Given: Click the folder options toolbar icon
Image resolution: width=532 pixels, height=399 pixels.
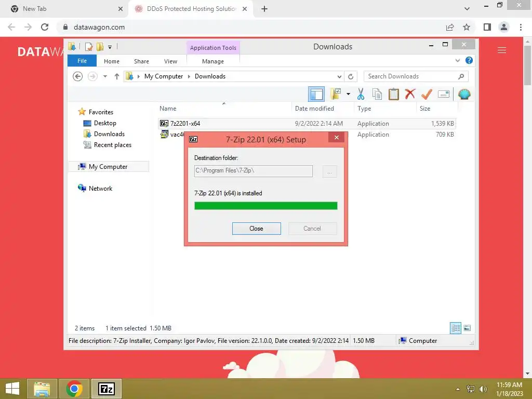Looking at the screenshot, I should point(336,94).
